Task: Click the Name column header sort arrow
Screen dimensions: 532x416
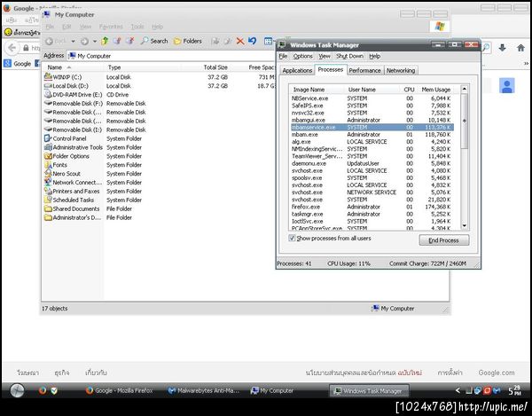Action: pyautogui.click(x=69, y=67)
